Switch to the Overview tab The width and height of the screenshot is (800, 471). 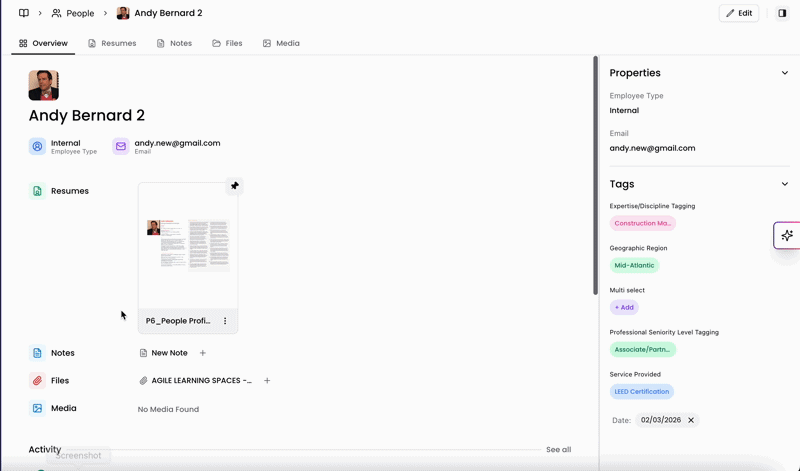[x=43, y=43]
